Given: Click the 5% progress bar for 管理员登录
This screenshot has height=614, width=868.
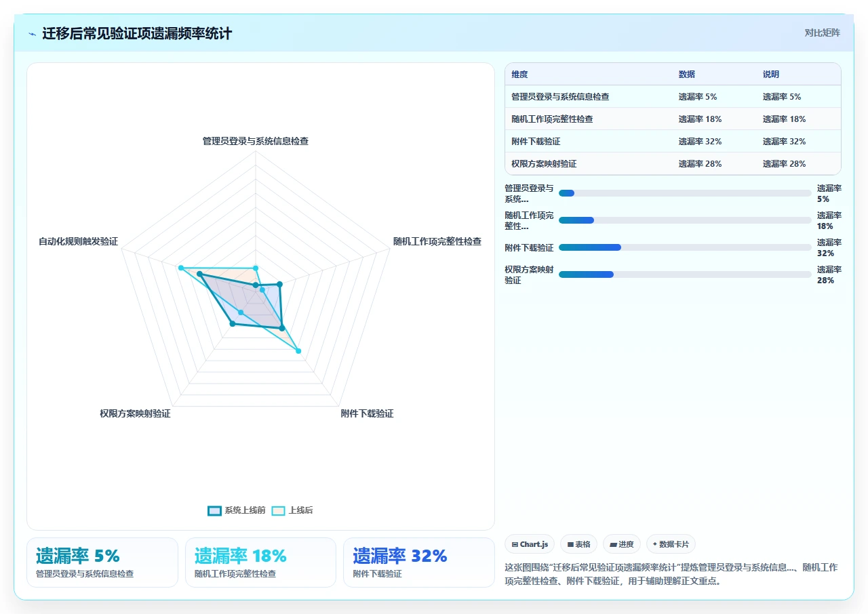Looking at the screenshot, I should [685, 193].
